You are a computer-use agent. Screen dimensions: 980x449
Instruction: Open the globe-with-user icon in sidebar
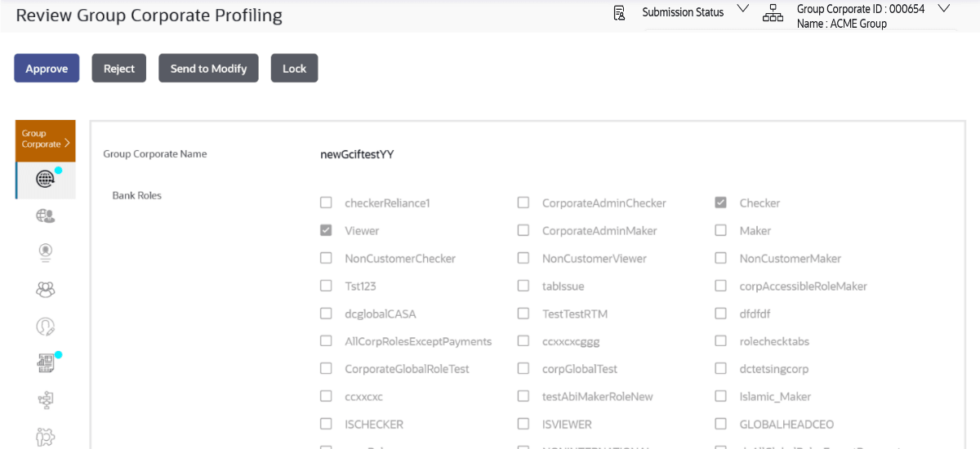click(x=46, y=216)
